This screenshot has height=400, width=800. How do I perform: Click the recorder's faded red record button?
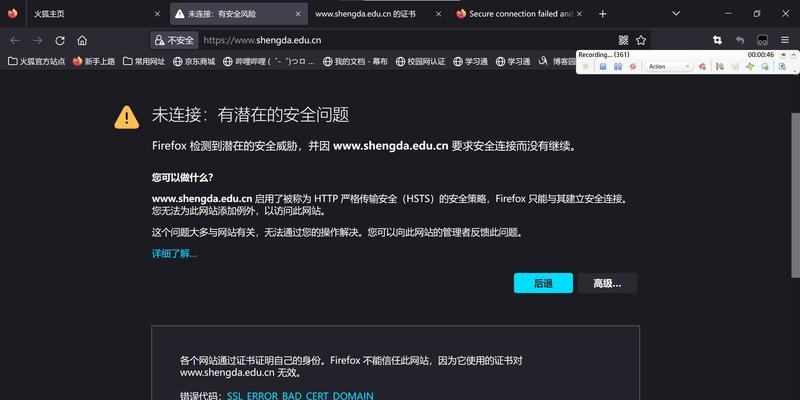(586, 66)
